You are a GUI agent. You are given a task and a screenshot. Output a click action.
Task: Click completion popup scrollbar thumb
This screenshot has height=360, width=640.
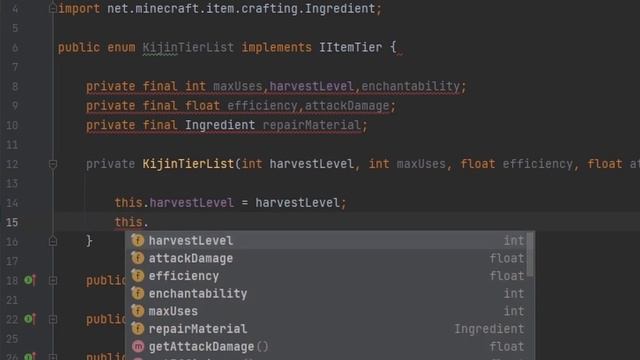pyautogui.click(x=530, y=255)
